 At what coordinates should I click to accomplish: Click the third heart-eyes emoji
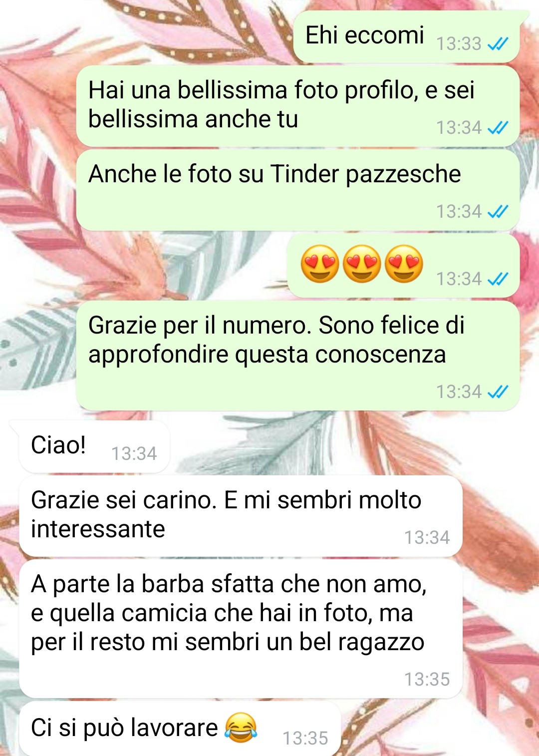tap(404, 264)
